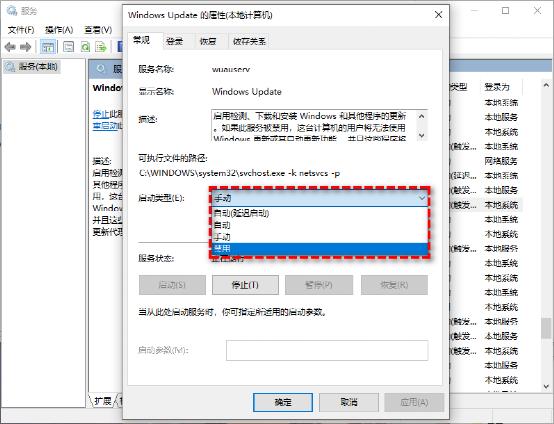
Task: Click the 停止 link in left description pane
Action: tap(101, 114)
